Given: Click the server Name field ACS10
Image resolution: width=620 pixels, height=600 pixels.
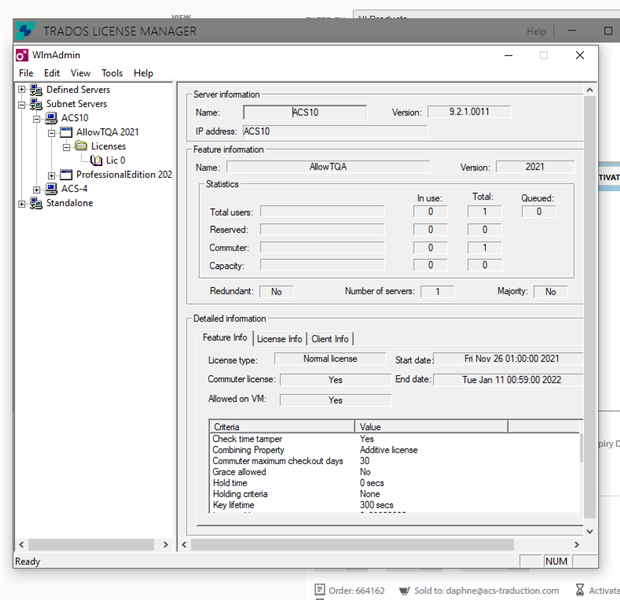Looking at the screenshot, I should coord(305,112).
